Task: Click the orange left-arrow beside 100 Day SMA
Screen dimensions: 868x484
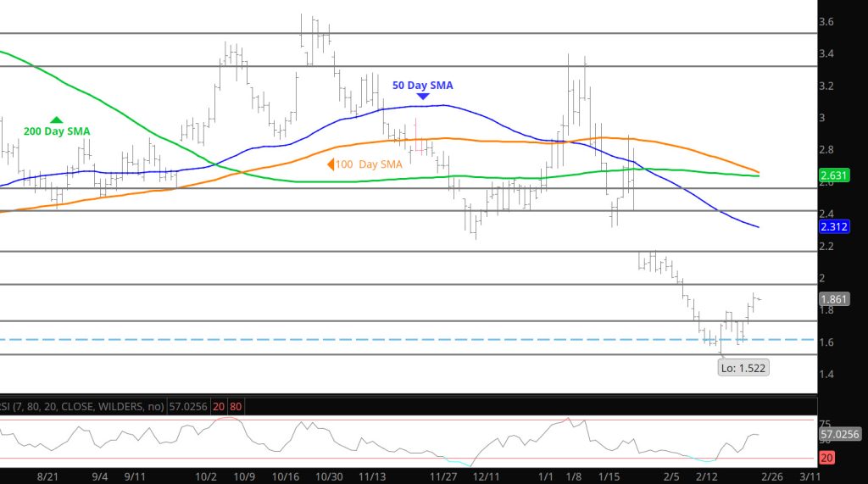Action: (330, 164)
